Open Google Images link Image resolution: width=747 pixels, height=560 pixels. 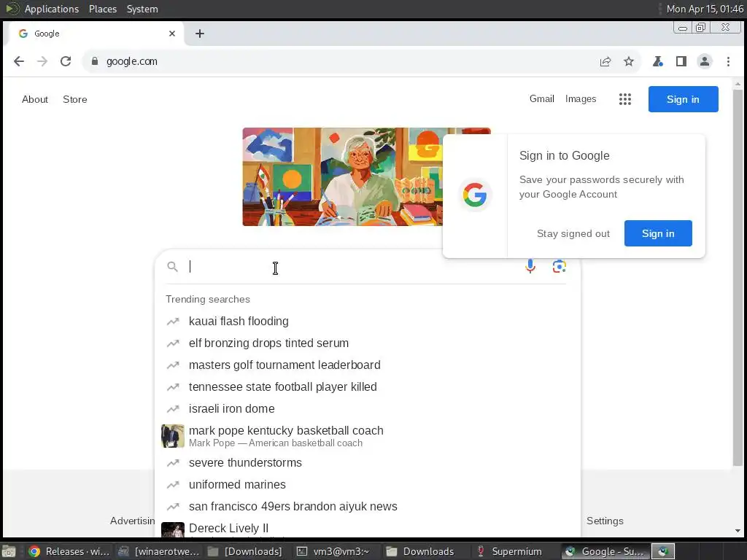(580, 98)
